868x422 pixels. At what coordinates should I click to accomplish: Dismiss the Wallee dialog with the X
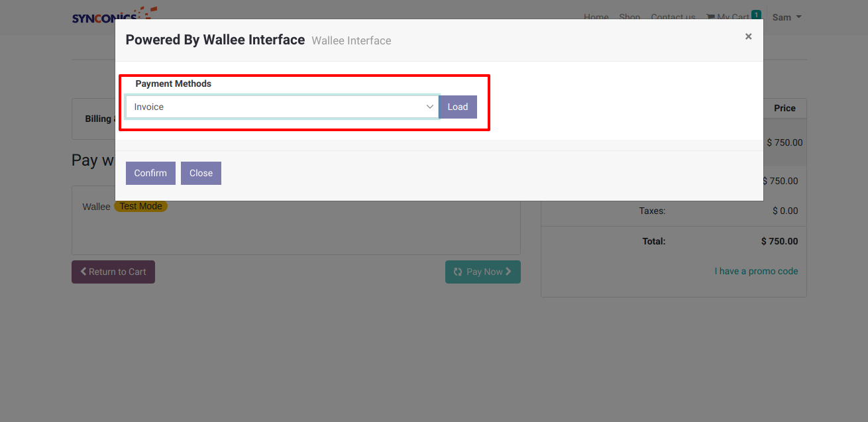(x=748, y=36)
